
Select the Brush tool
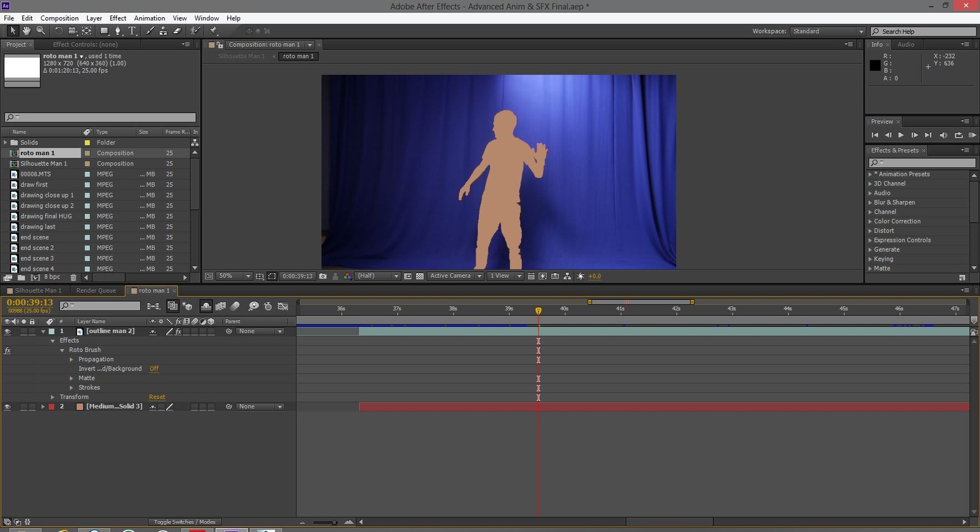(150, 31)
